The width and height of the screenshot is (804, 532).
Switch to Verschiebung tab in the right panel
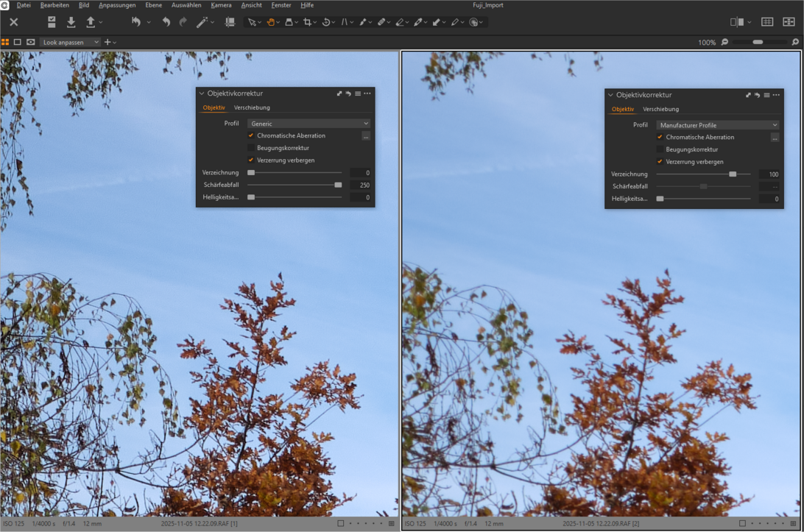point(660,109)
